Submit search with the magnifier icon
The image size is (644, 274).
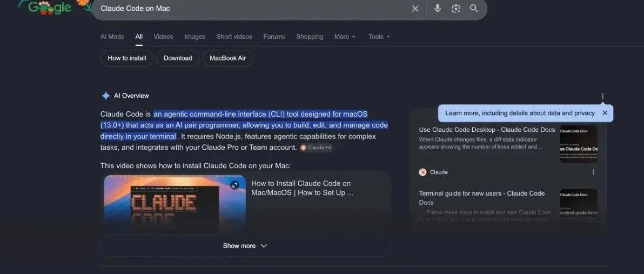tap(474, 8)
